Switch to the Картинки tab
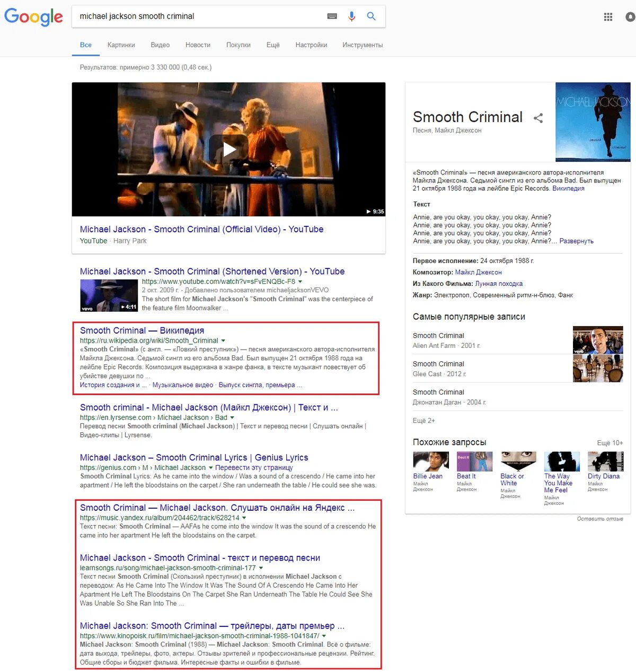 tap(121, 45)
